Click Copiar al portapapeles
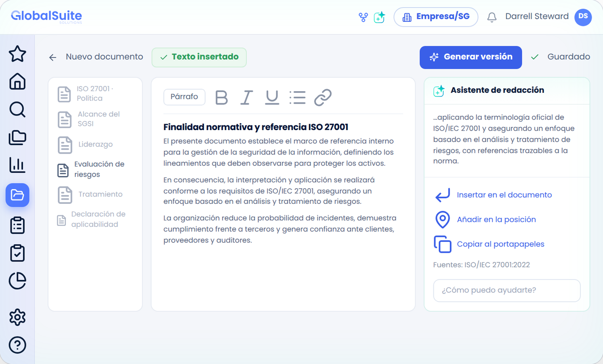 (x=500, y=244)
